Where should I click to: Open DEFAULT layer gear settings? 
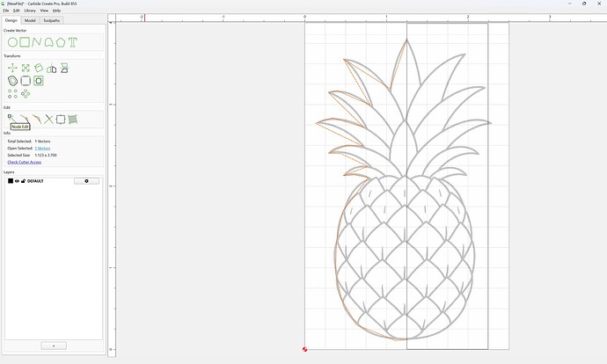86,181
